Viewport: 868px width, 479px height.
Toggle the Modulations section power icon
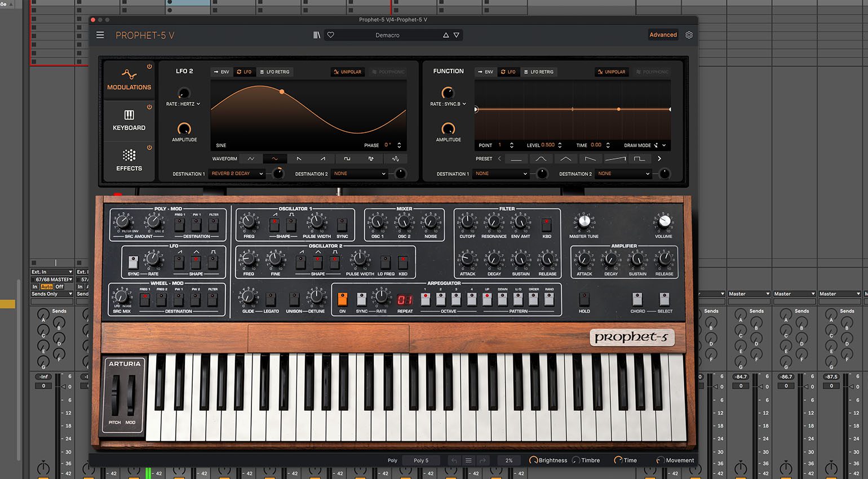tap(149, 66)
